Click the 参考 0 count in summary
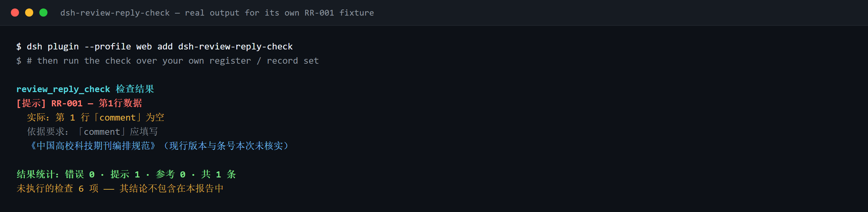The height and width of the screenshot is (212, 868). coord(171,174)
